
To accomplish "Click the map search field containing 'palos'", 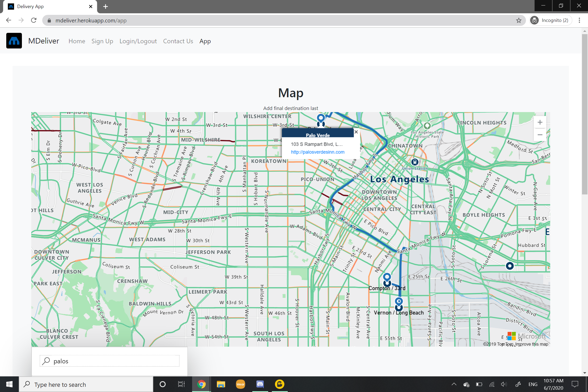I will (109, 361).
